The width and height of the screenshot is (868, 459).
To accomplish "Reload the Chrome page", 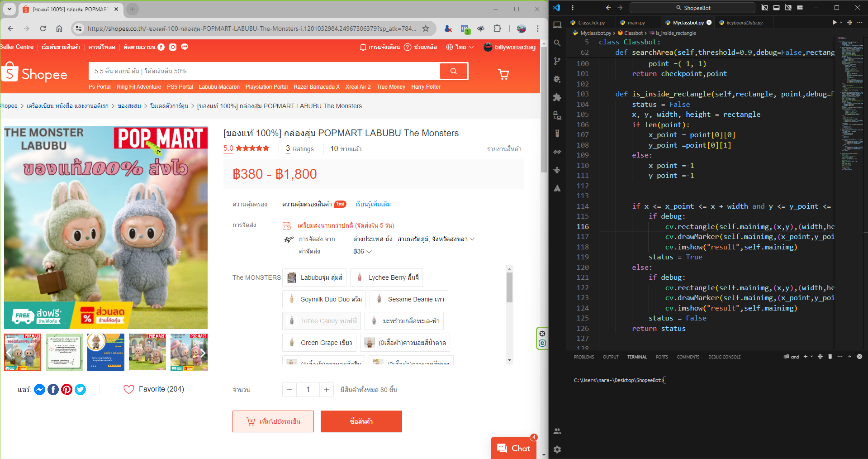I will pos(43,29).
